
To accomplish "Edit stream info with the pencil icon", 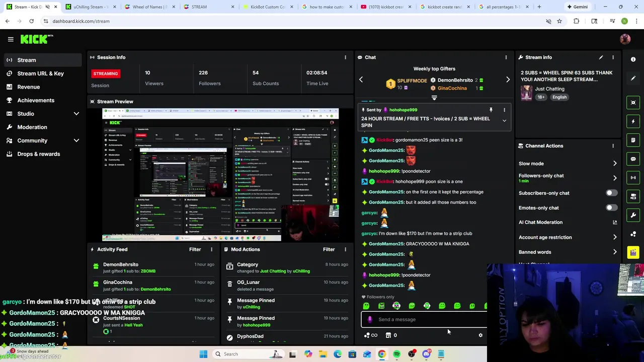I will (x=601, y=57).
